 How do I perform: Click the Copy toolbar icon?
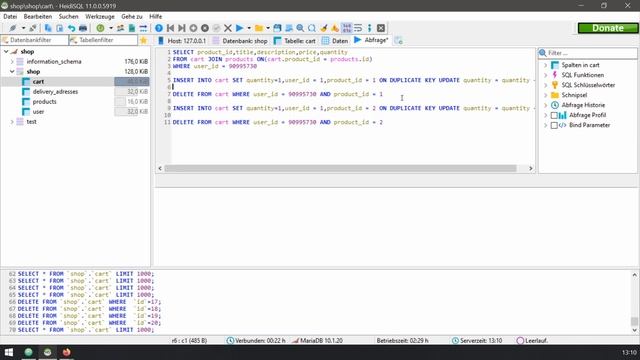tap(48, 28)
